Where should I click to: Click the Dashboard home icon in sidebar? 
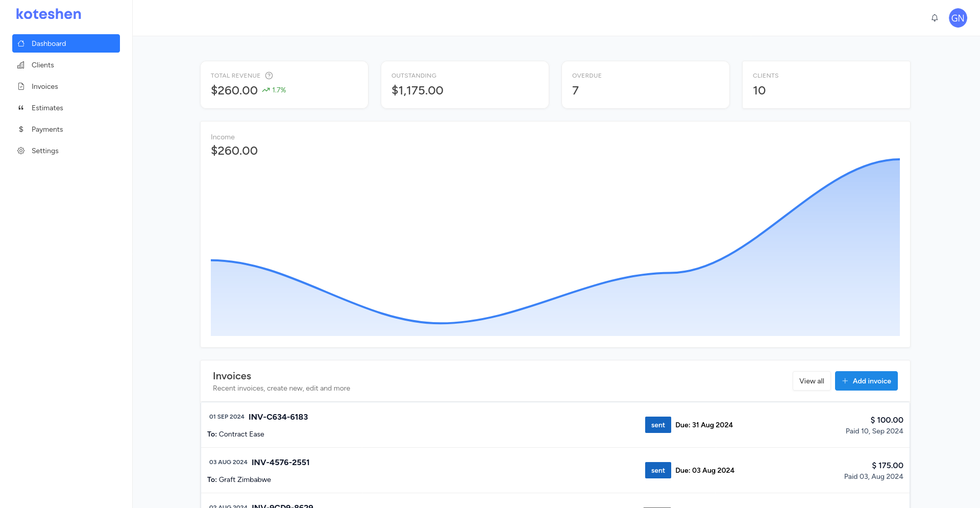point(21,43)
